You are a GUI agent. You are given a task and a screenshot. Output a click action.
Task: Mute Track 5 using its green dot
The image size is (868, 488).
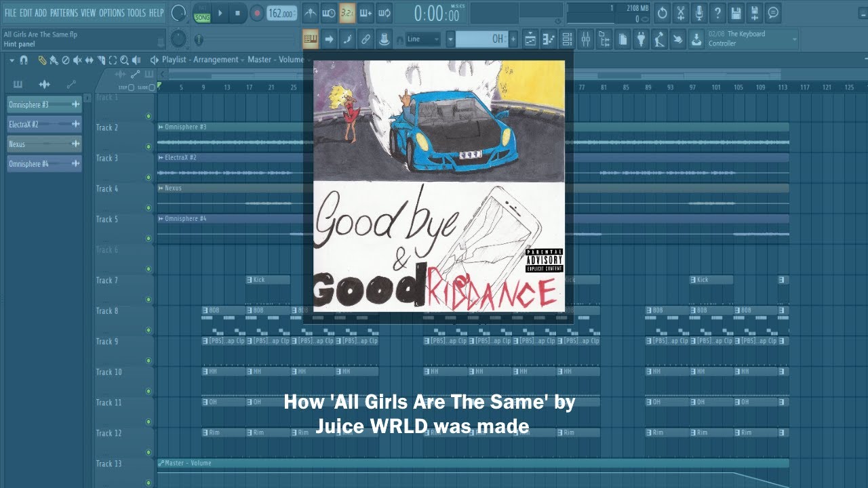click(149, 239)
